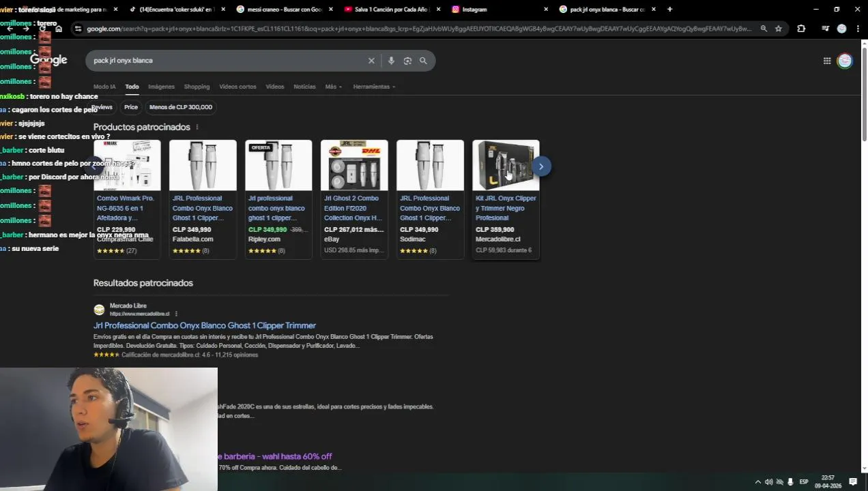Open the Chrome three-dot menu
Screen dimensions: 868x491
(x=858, y=29)
